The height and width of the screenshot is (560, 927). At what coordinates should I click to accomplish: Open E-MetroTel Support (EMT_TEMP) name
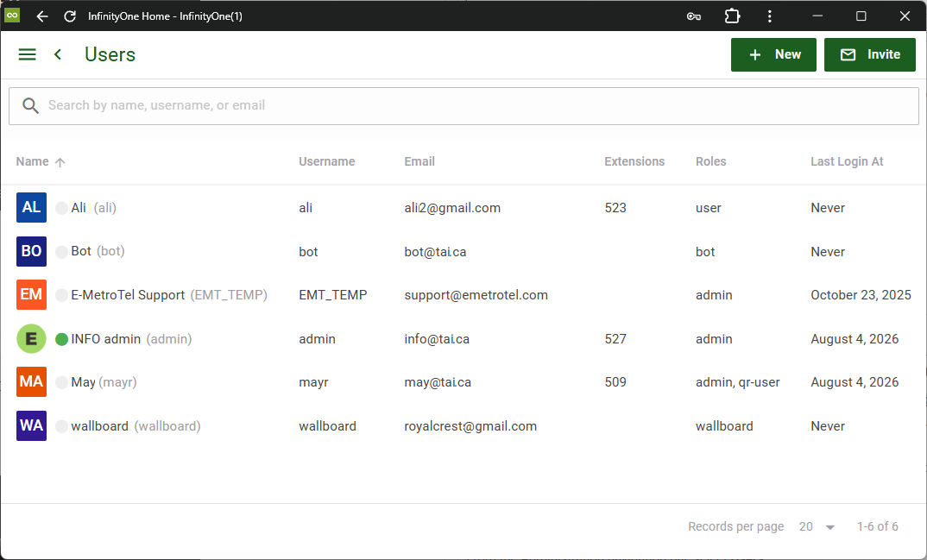pos(169,295)
